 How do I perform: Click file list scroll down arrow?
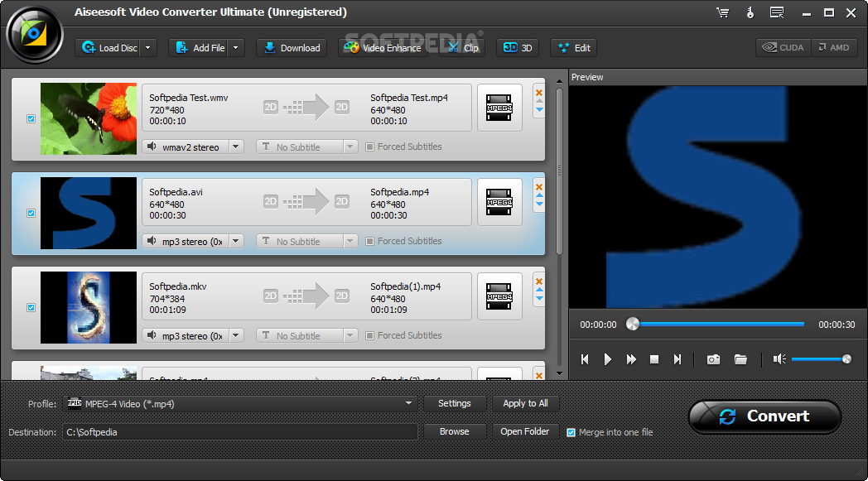[x=559, y=373]
